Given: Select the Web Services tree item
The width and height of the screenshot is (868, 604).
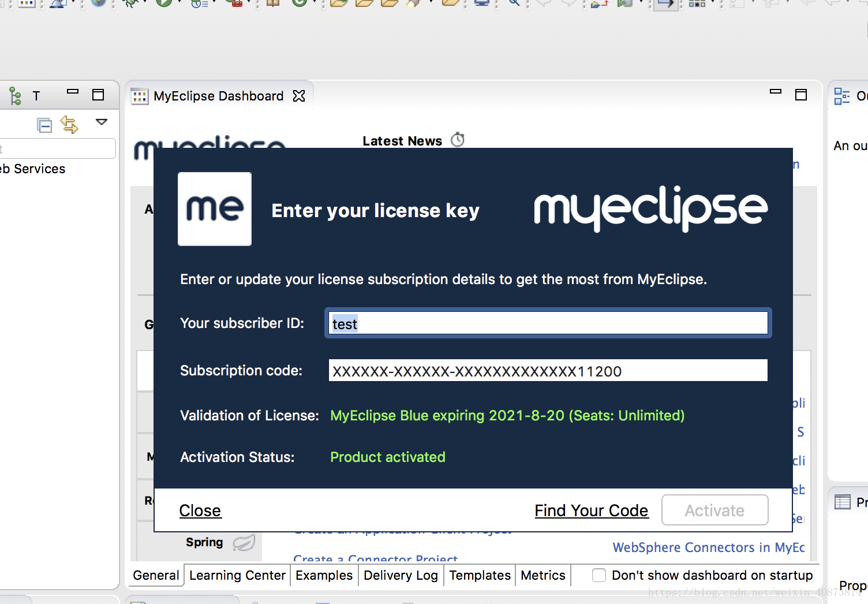Looking at the screenshot, I should [x=32, y=169].
